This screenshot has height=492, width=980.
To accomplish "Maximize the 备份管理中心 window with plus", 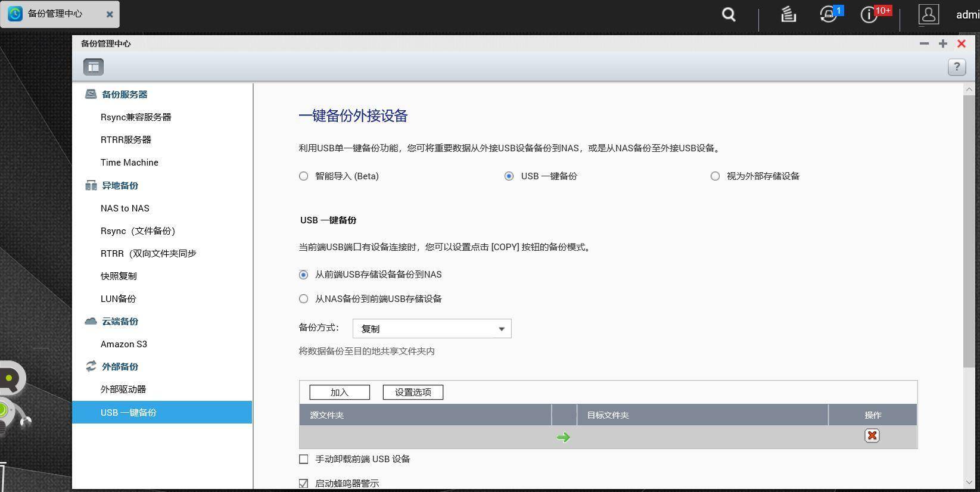I will pos(942,43).
